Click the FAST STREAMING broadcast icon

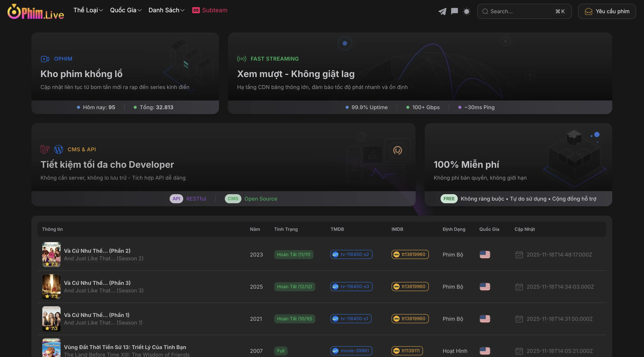point(241,59)
